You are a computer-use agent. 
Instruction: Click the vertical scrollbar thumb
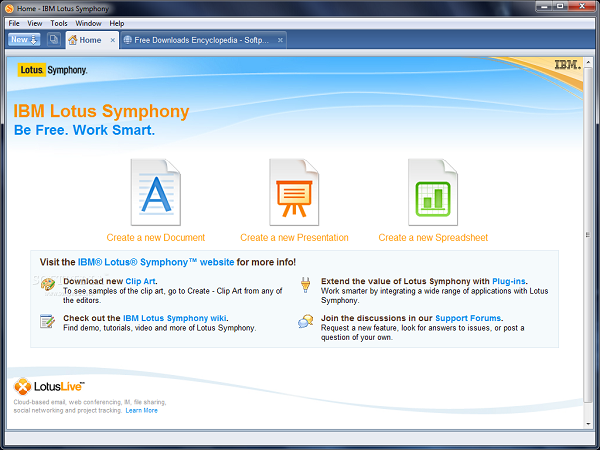[588, 235]
